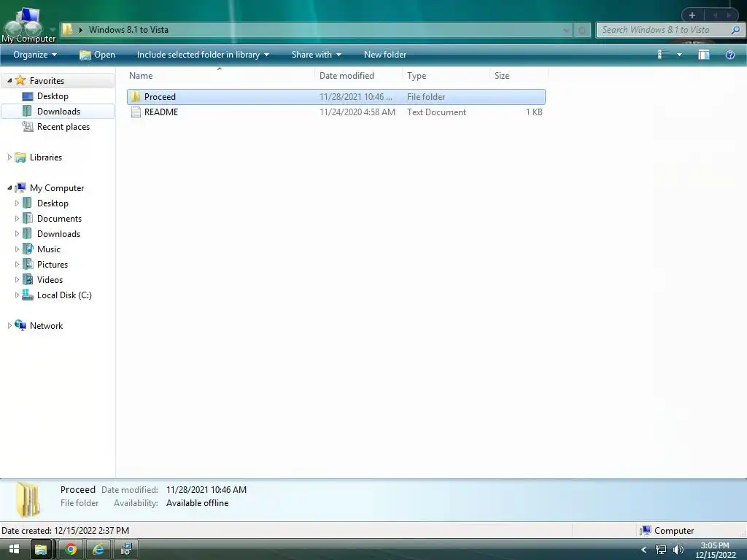This screenshot has height=560, width=747.
Task: Select Libraries in navigation pane
Action: pos(46,157)
